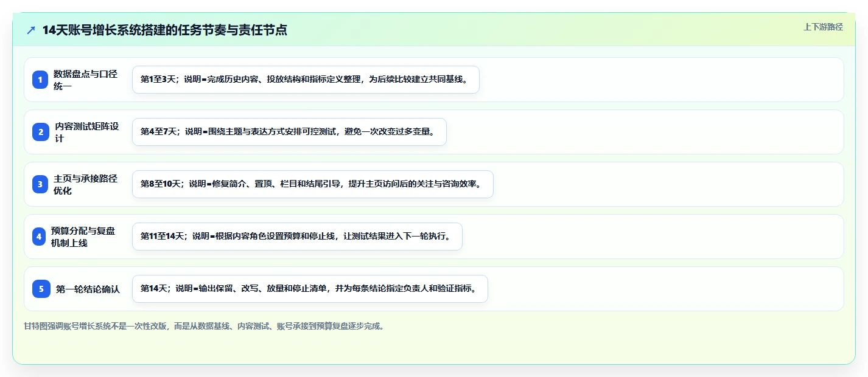Click the 第4至7天 description box

289,132
